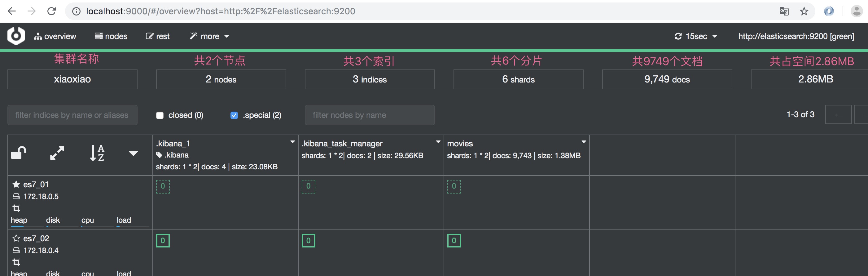This screenshot has width=868, height=276.
Task: Click the crop icon under 172.18.0.5
Action: 16,208
